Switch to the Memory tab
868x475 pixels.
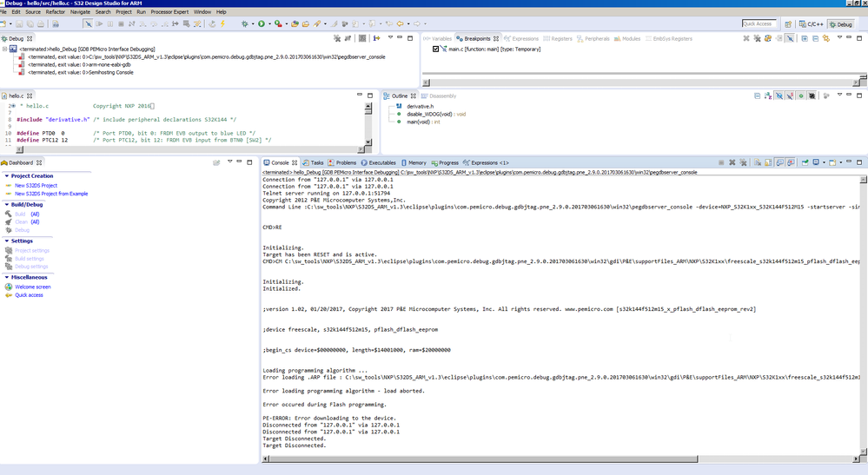point(414,162)
